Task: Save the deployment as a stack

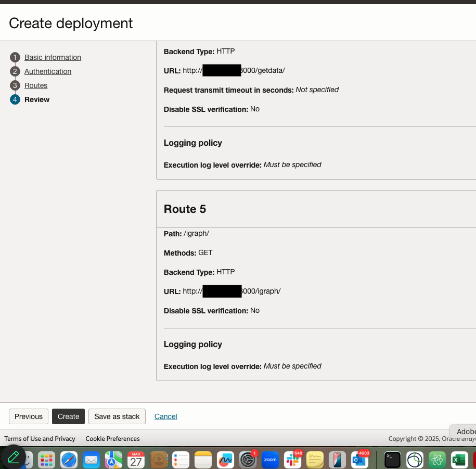Action: point(117,416)
